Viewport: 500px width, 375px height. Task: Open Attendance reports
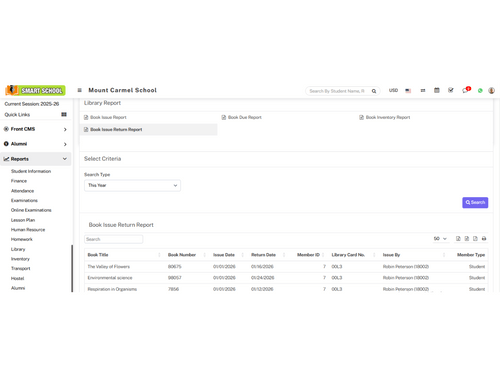coord(22,191)
